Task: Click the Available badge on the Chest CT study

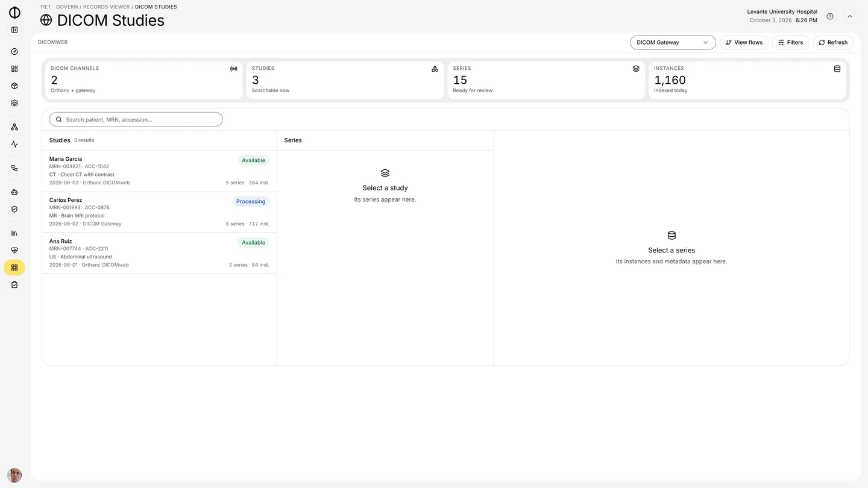Action: 253,161
